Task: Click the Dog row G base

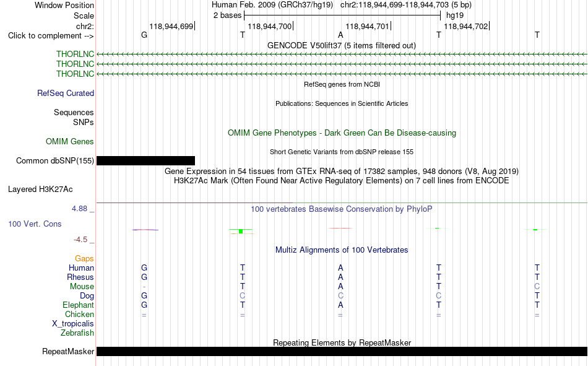Action: coord(144,296)
